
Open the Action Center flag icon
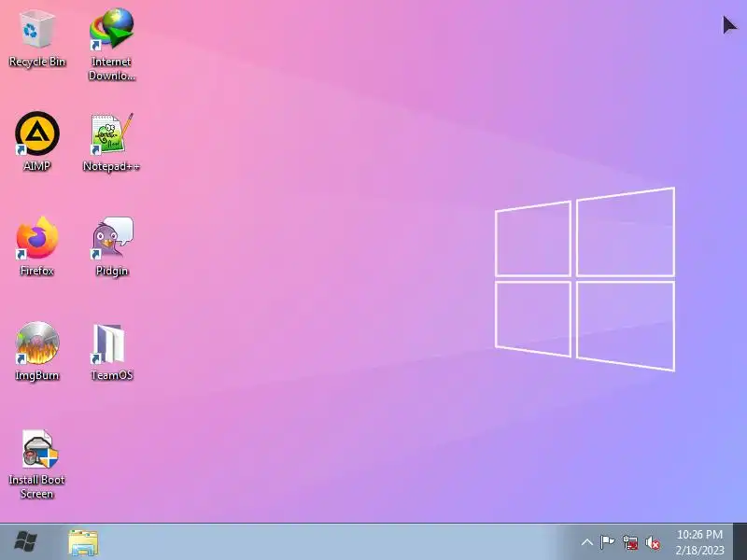pyautogui.click(x=608, y=542)
